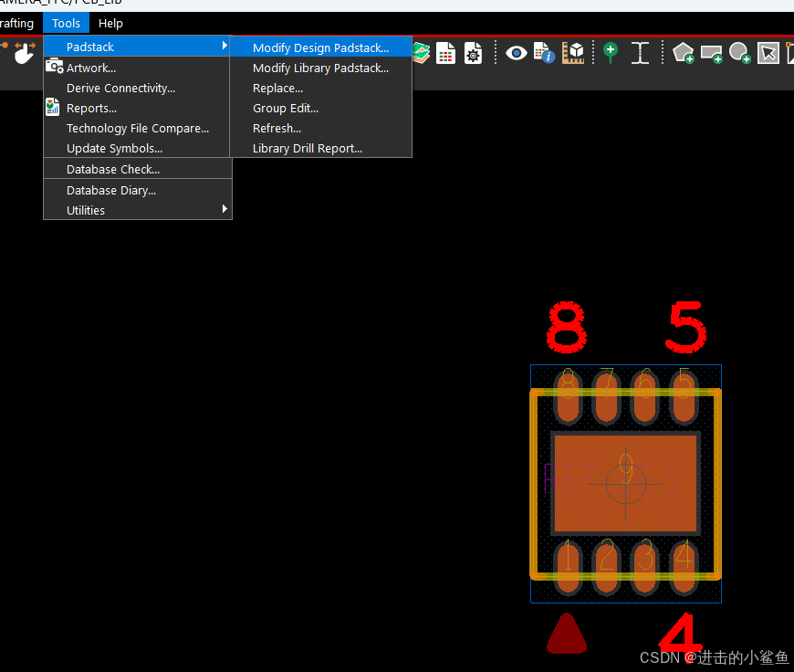
Task: Open the ruler and 3D cube viewer icon
Action: coord(573,53)
